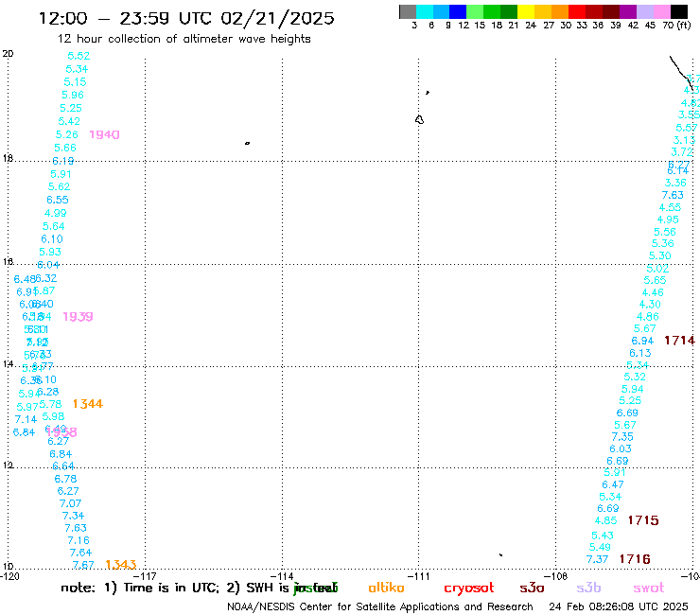
Task: Click the yellow 24 ft legend swatch
Action: pos(526,11)
